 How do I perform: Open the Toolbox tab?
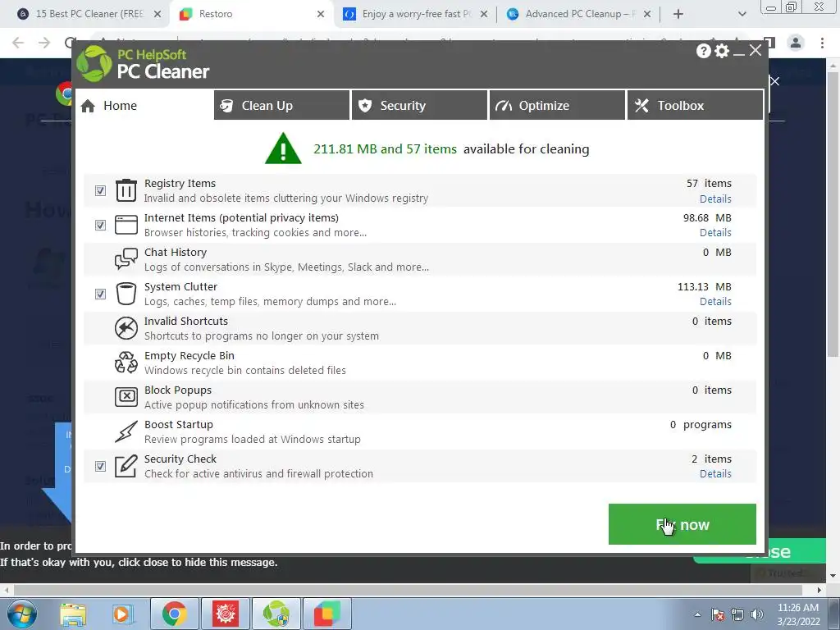pos(695,106)
